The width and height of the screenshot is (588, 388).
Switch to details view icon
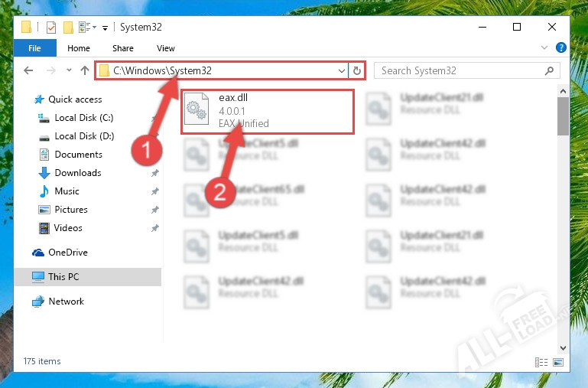tap(541, 362)
